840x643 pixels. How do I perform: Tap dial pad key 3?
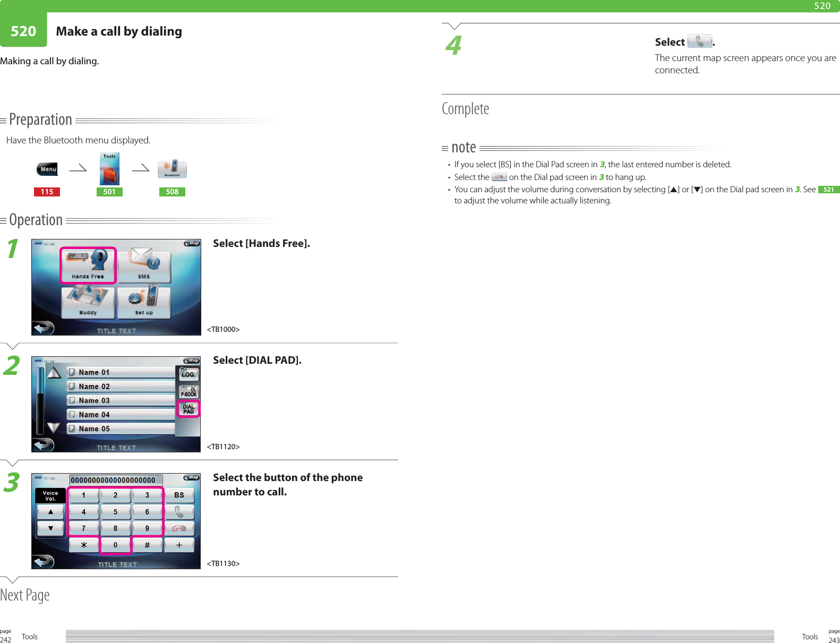148,495
